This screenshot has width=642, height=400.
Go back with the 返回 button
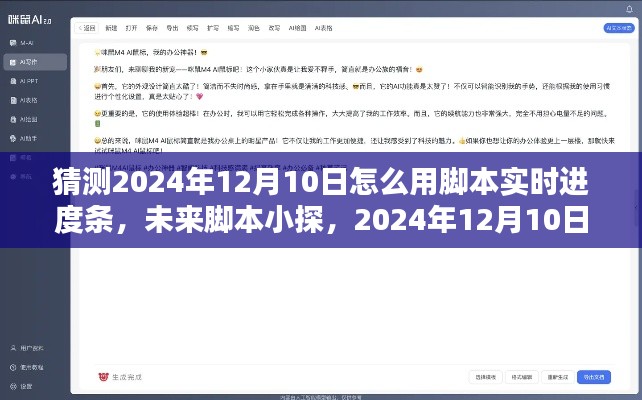[87, 28]
